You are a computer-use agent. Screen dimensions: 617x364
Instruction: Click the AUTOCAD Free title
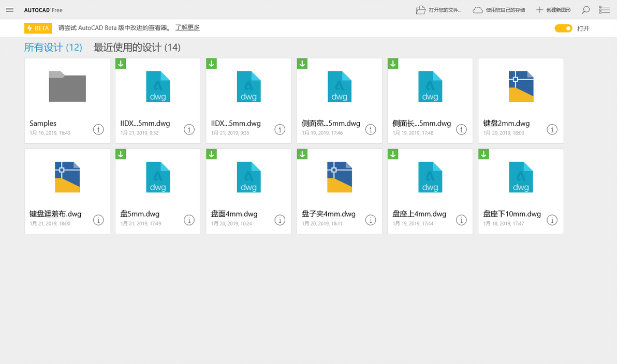pos(43,10)
